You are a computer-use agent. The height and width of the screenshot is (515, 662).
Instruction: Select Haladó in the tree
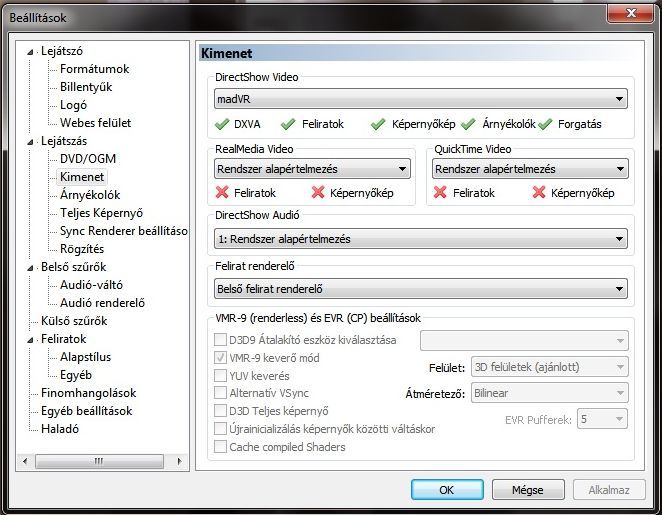pos(60,429)
